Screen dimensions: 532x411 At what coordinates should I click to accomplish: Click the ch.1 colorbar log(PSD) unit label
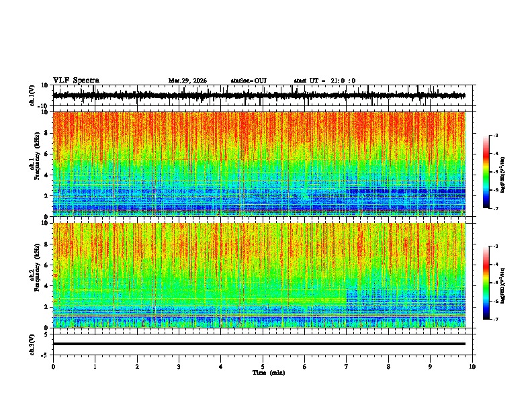503,175
